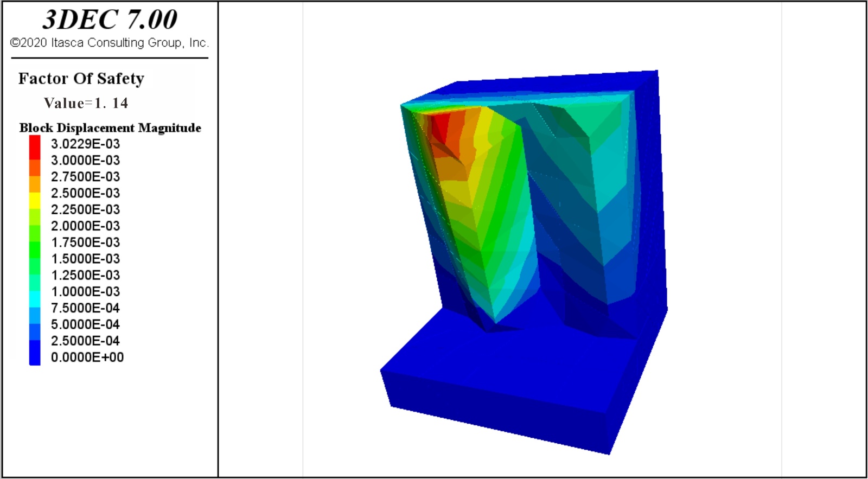The width and height of the screenshot is (868, 479).
Task: Click the 2.0000E-03 legend label
Action: (85, 226)
